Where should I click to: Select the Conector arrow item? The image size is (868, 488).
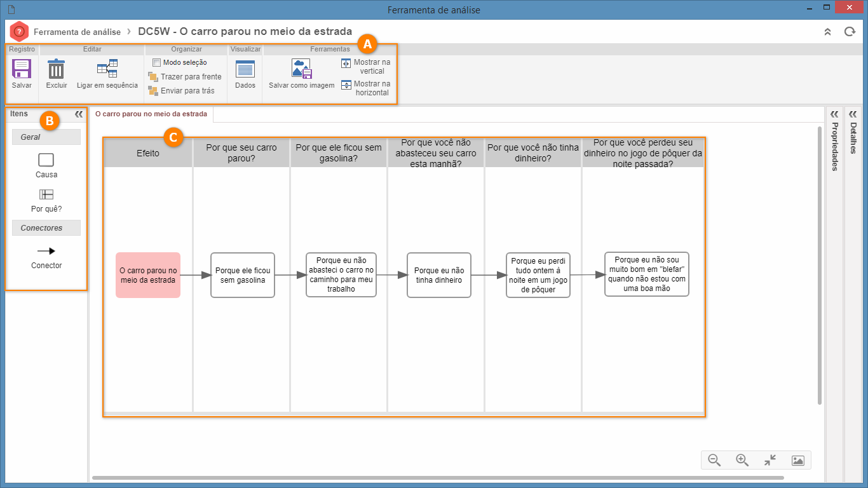point(46,251)
